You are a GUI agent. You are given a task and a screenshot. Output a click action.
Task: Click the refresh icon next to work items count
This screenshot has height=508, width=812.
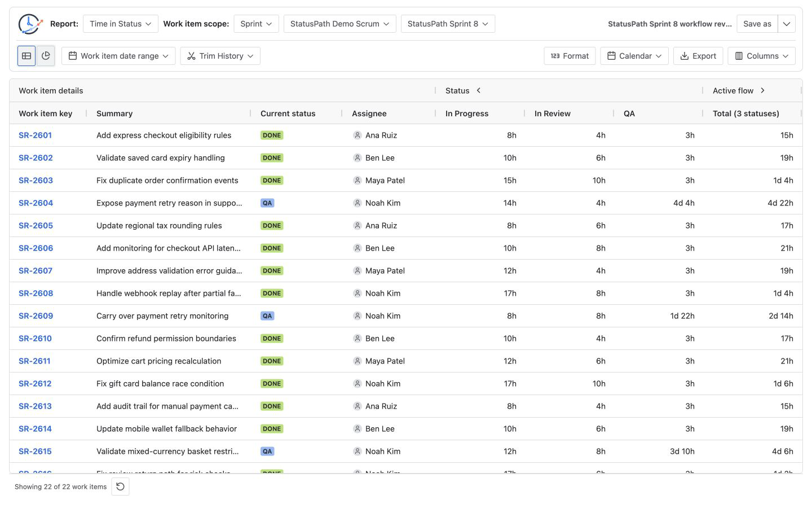pos(120,487)
